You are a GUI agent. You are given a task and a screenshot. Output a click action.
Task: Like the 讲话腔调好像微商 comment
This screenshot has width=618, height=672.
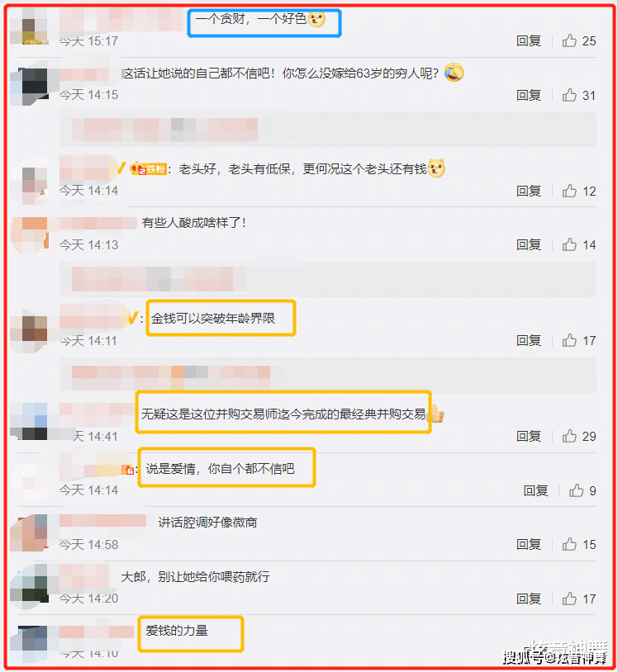click(x=569, y=544)
